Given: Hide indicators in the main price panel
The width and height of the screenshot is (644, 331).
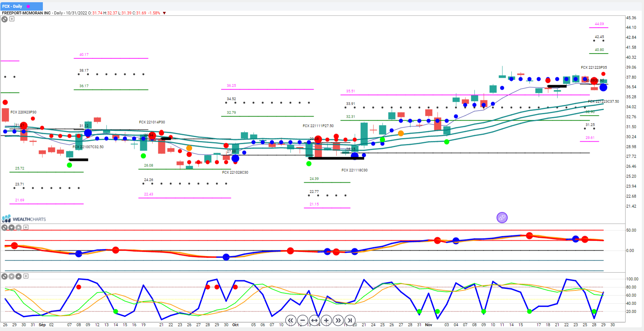Looking at the screenshot, I should [4, 19].
